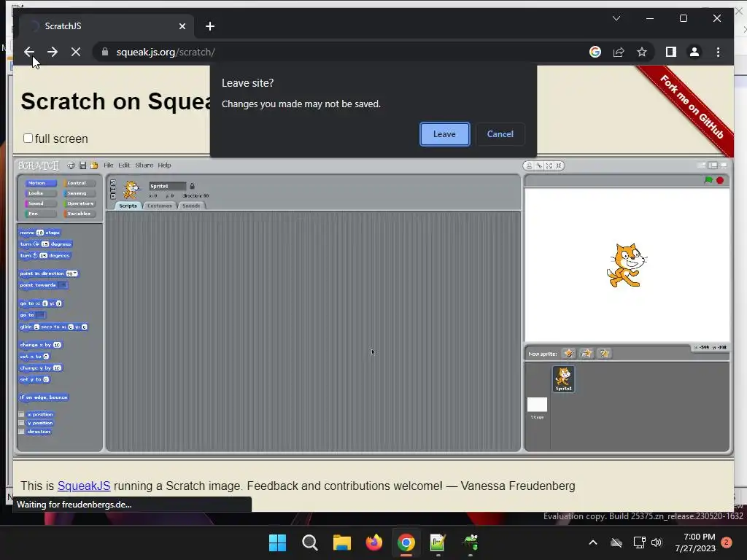Click the change x by 10 block
Screen dimensions: 747x560
coord(41,345)
